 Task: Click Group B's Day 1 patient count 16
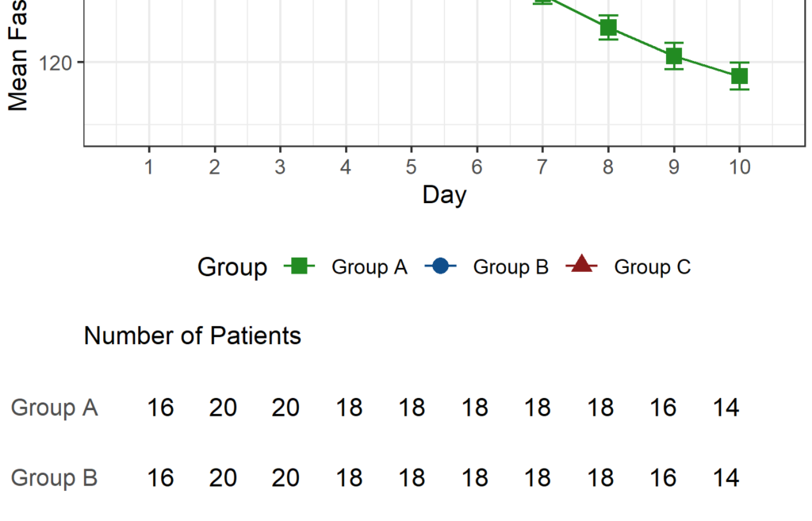(x=160, y=478)
